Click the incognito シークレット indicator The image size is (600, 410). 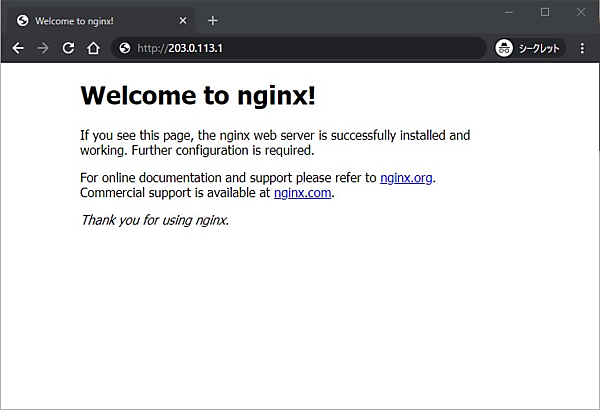pyautogui.click(x=529, y=48)
